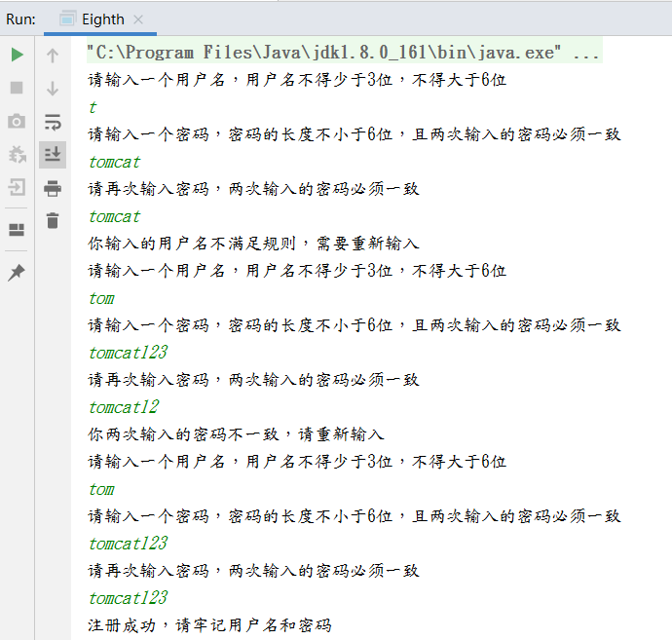
Task: Click the camera Dump Threads icon
Action: point(17,122)
